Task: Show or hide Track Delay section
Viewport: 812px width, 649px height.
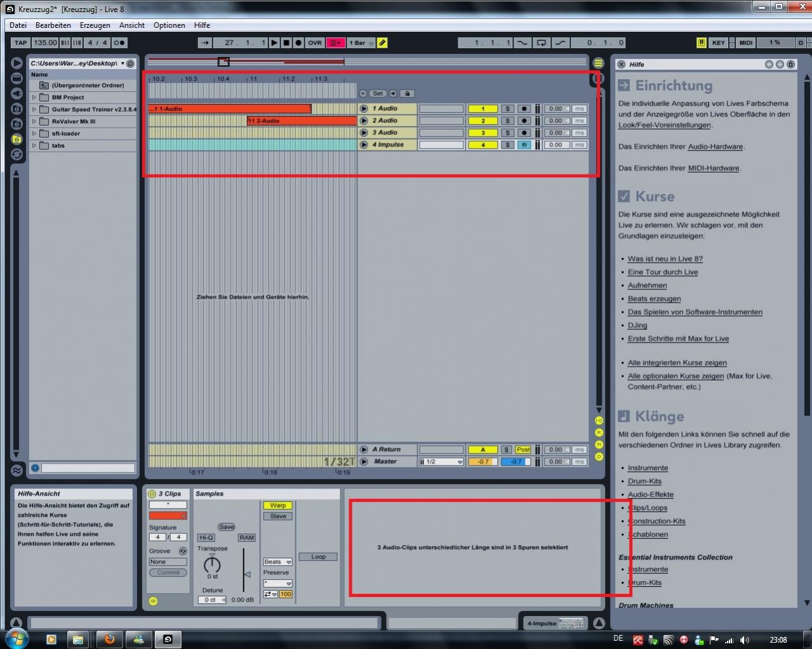Action: pos(599,457)
